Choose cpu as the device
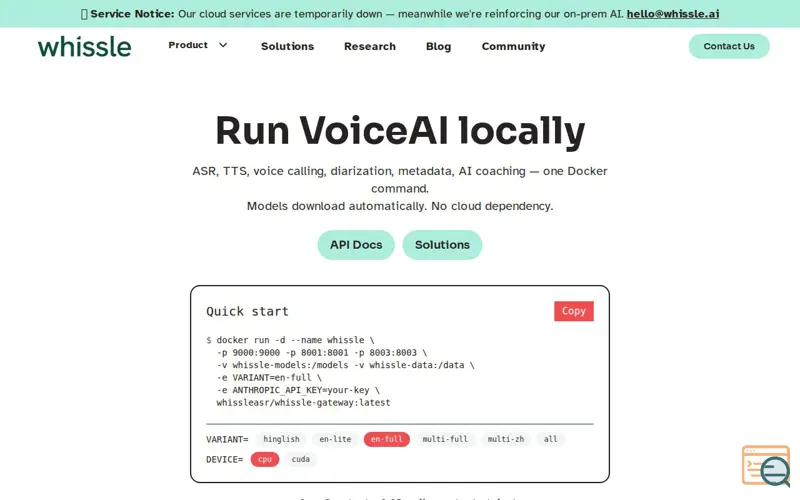This screenshot has width=800, height=500. coord(264,459)
